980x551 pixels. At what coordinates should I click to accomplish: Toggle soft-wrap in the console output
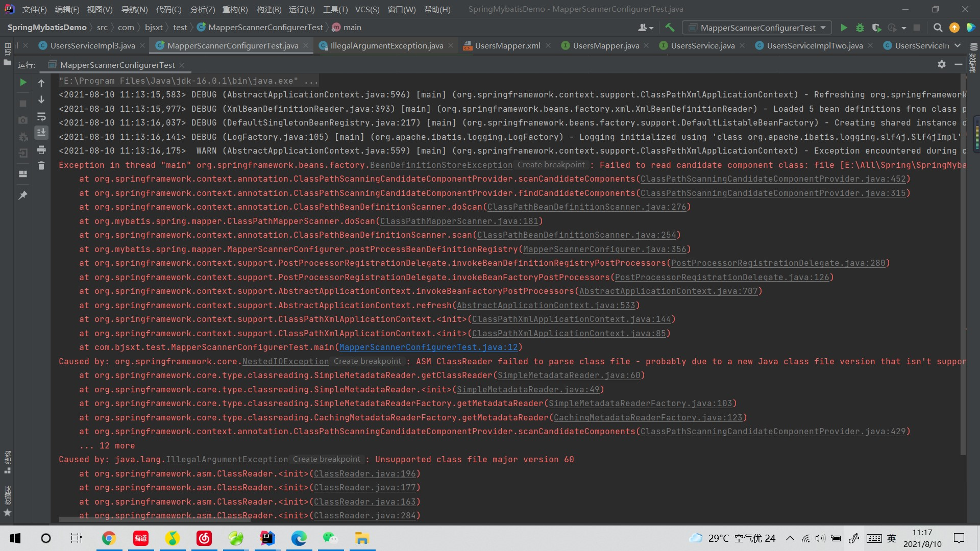(x=41, y=116)
